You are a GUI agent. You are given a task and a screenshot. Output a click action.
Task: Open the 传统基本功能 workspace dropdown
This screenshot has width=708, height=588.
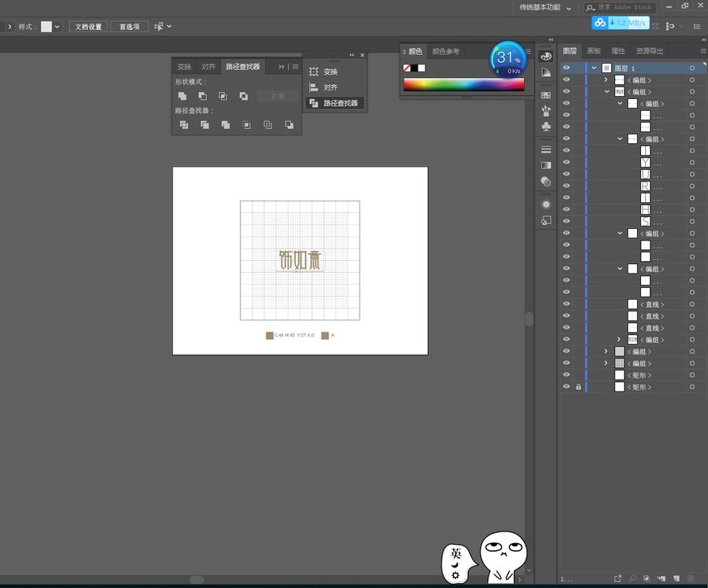coord(569,8)
